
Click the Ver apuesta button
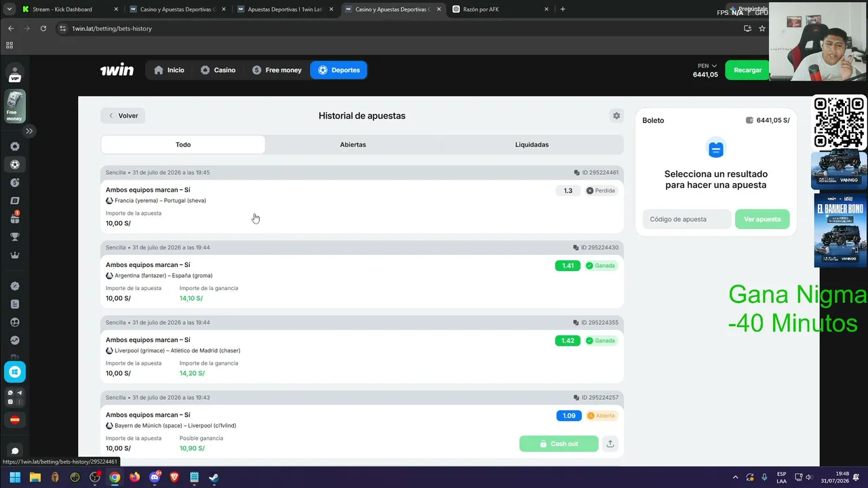(762, 219)
